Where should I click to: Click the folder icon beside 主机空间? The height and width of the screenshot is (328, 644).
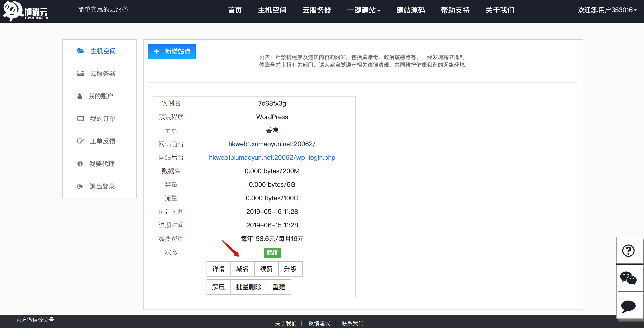tap(80, 51)
